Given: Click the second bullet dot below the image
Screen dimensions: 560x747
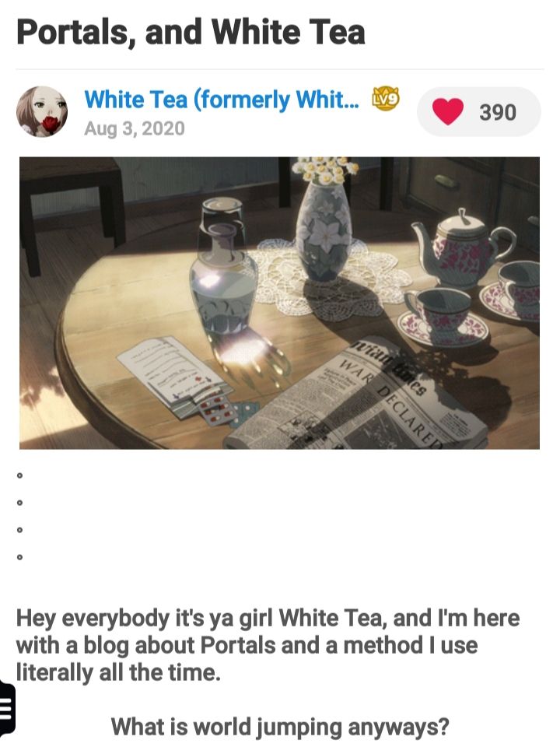Looking at the screenshot, I should click(19, 503).
